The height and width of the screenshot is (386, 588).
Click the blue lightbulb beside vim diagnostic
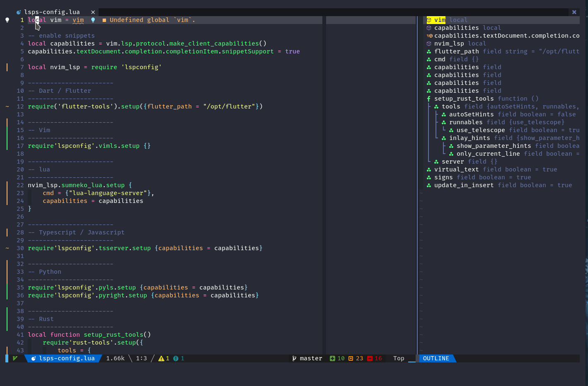point(93,20)
